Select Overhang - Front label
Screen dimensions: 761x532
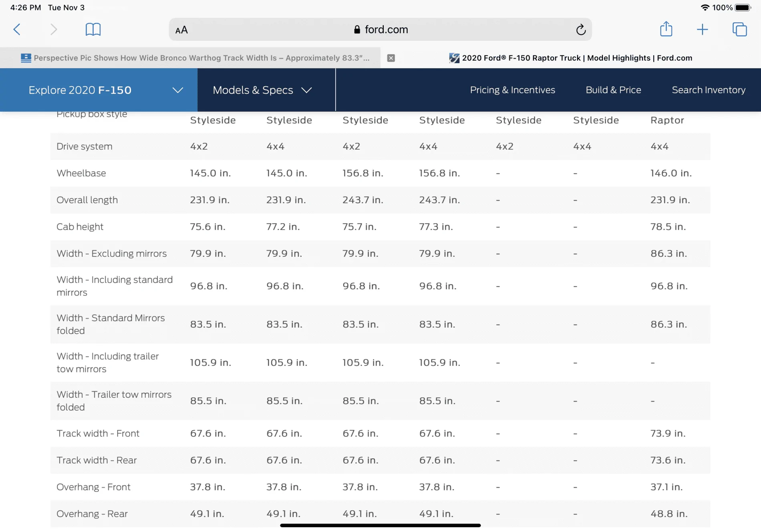click(x=93, y=487)
